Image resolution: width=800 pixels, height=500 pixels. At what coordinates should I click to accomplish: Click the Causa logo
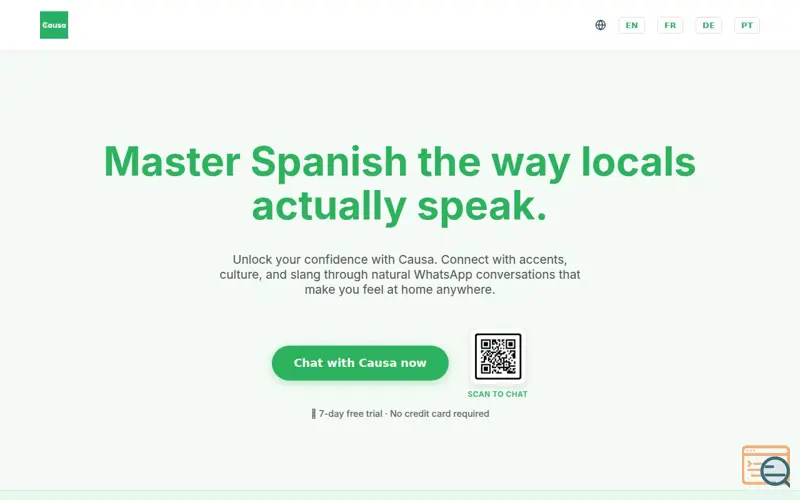pos(54,25)
